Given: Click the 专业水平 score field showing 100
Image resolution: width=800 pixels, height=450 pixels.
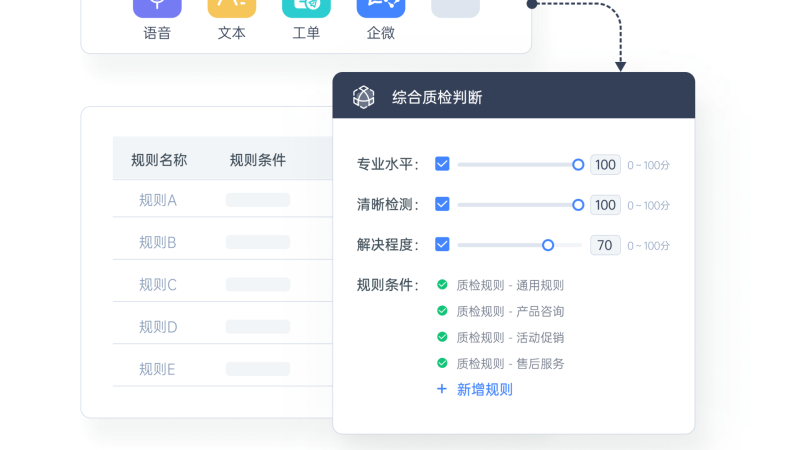Looking at the screenshot, I should coord(605,165).
